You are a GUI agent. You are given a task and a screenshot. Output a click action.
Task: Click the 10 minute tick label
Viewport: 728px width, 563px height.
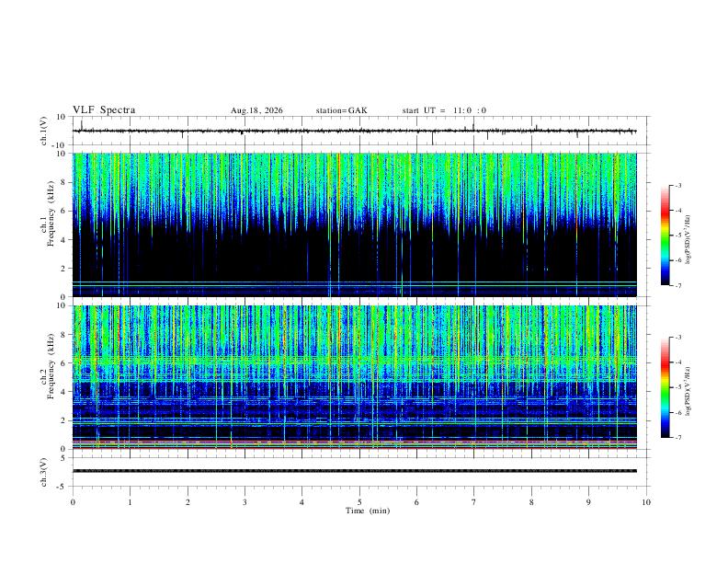click(x=646, y=502)
